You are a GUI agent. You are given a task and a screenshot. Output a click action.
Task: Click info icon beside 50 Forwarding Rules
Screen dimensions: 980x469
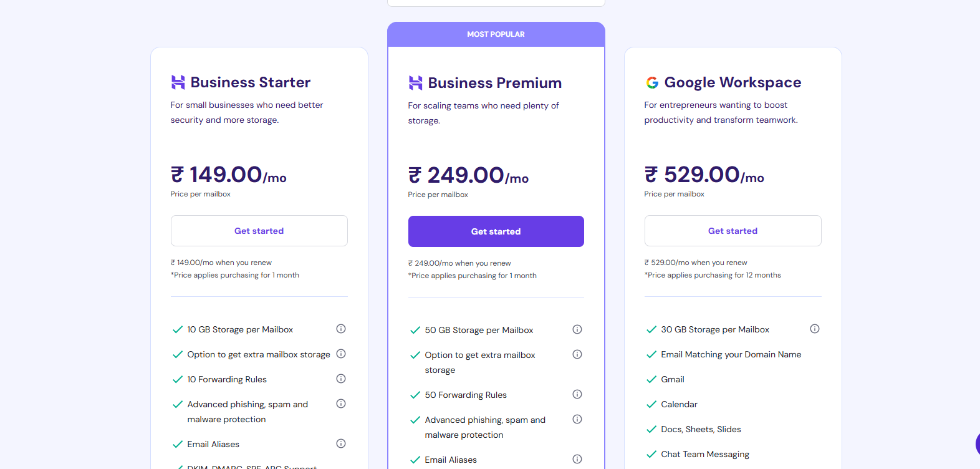click(577, 394)
